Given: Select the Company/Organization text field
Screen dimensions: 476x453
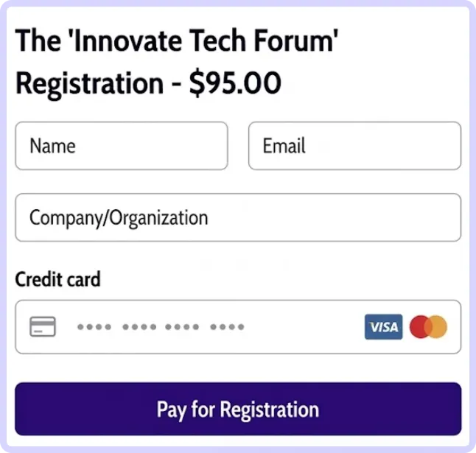Looking at the screenshot, I should 238,217.
